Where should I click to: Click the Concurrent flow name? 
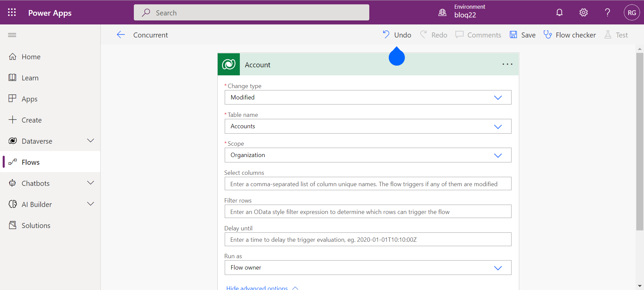click(x=151, y=35)
